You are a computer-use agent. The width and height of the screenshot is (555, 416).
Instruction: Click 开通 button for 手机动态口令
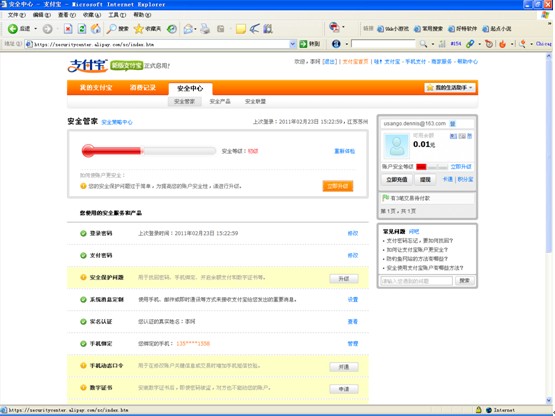[x=344, y=367]
